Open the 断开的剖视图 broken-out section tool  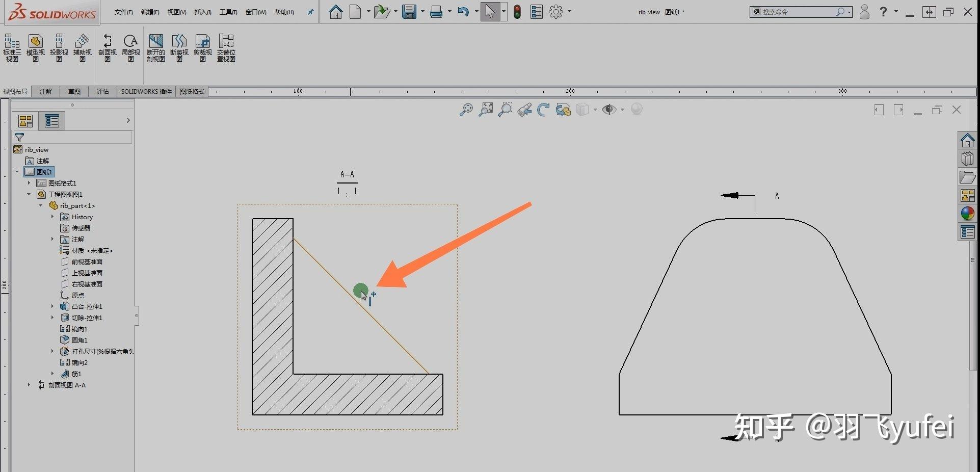point(156,48)
